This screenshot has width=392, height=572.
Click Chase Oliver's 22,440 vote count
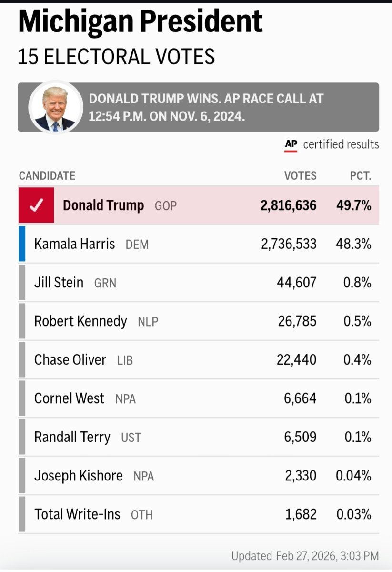(296, 360)
